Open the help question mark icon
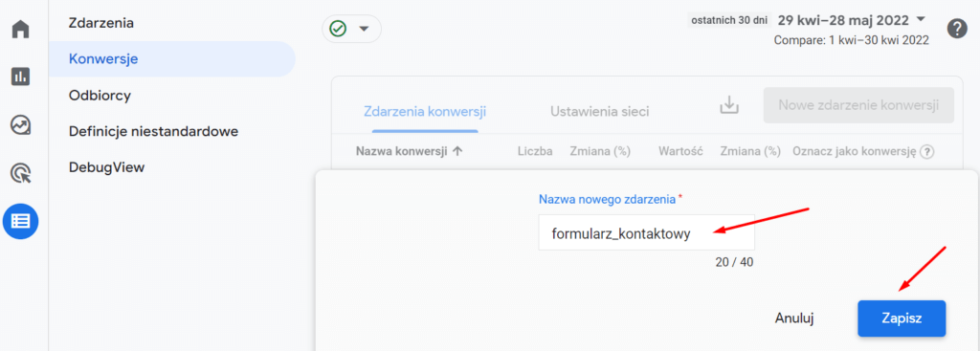 coord(957,29)
